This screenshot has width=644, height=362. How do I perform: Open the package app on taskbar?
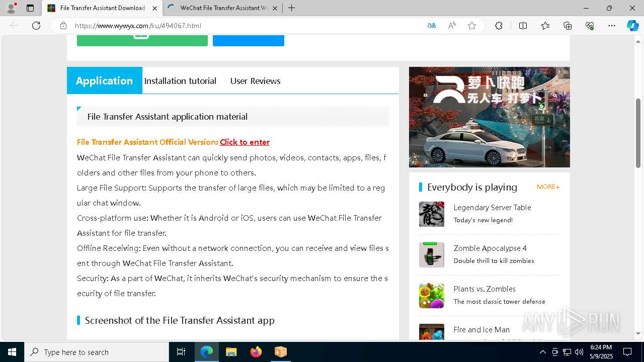click(280, 352)
